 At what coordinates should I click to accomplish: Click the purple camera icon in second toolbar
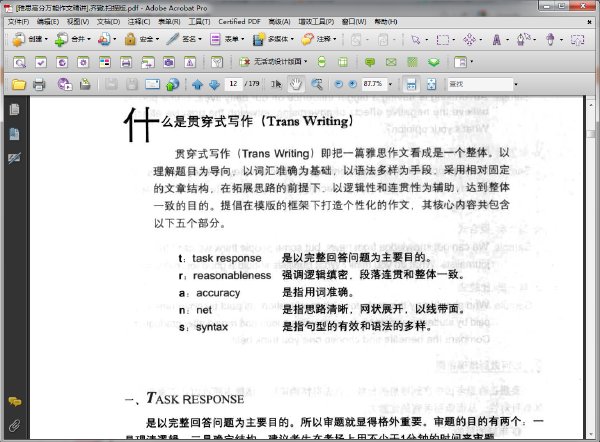(169, 62)
